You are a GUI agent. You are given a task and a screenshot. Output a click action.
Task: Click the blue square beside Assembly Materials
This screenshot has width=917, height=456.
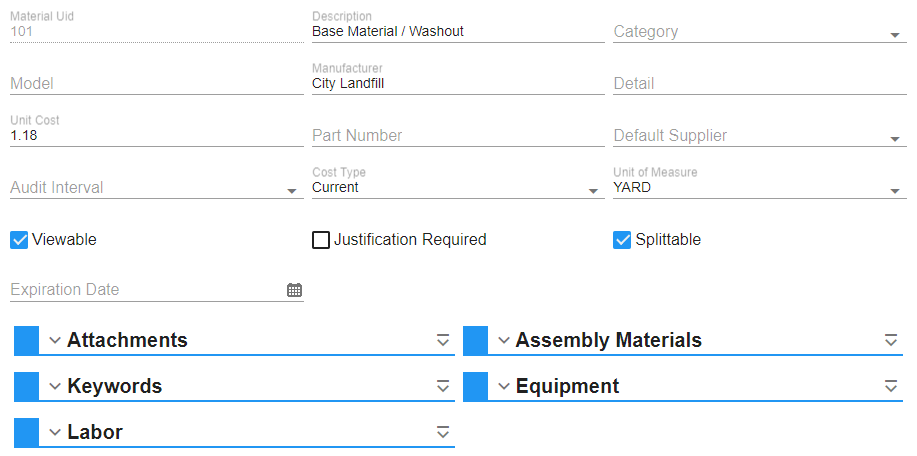click(x=475, y=340)
